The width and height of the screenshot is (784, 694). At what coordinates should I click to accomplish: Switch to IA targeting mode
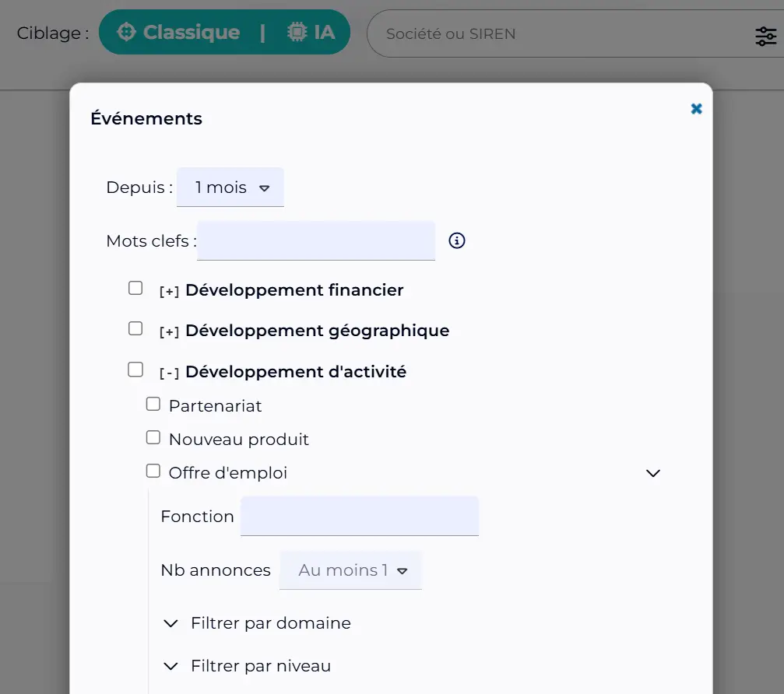click(311, 33)
